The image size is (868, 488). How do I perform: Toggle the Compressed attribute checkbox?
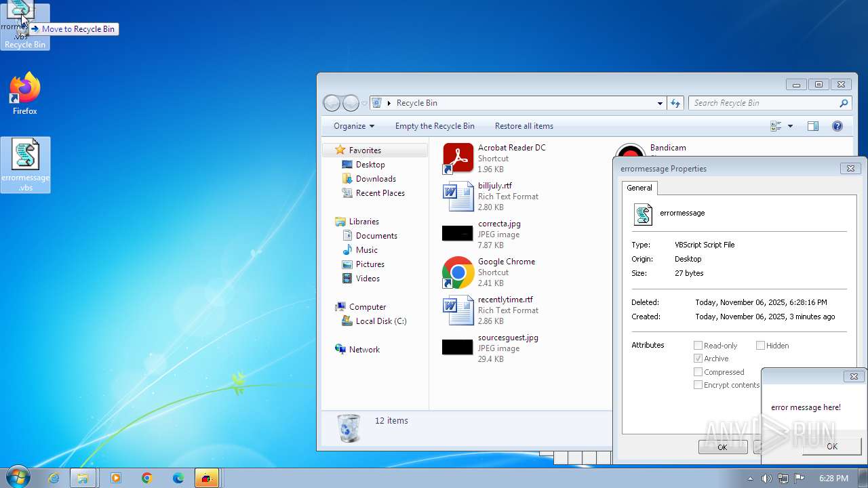pos(698,372)
